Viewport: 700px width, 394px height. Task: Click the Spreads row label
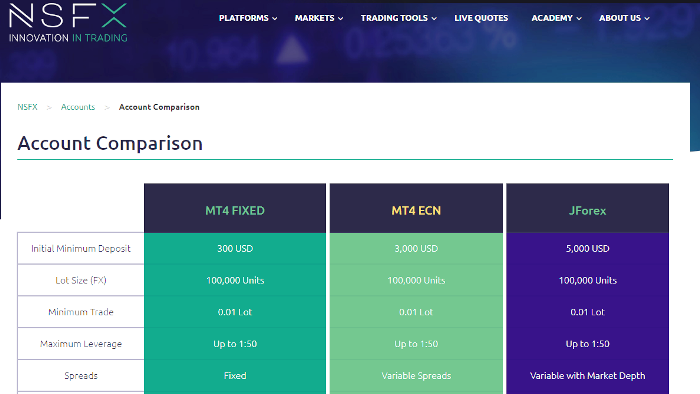pyautogui.click(x=81, y=376)
